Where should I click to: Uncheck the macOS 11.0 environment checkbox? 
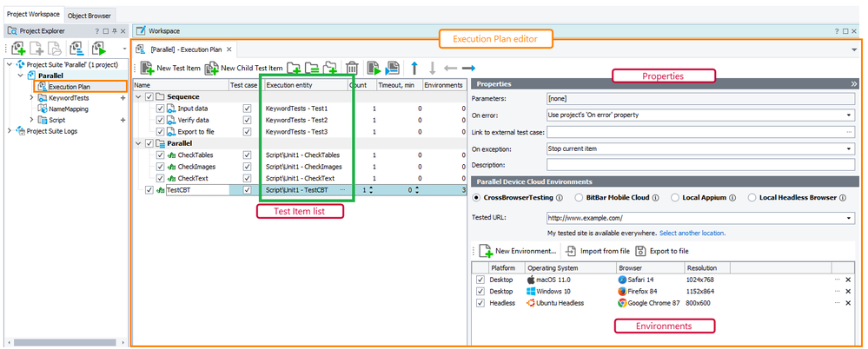pyautogui.click(x=480, y=280)
